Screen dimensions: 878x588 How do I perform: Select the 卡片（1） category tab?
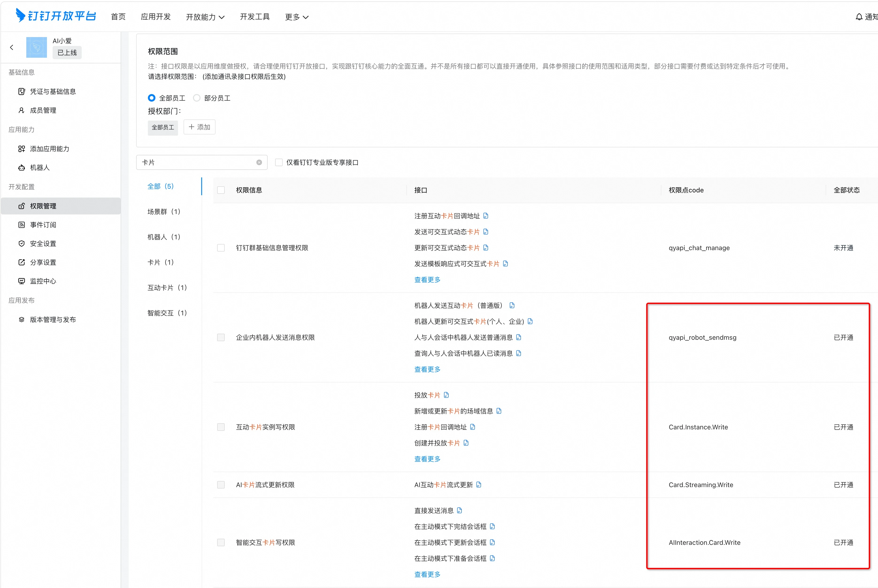(x=161, y=262)
